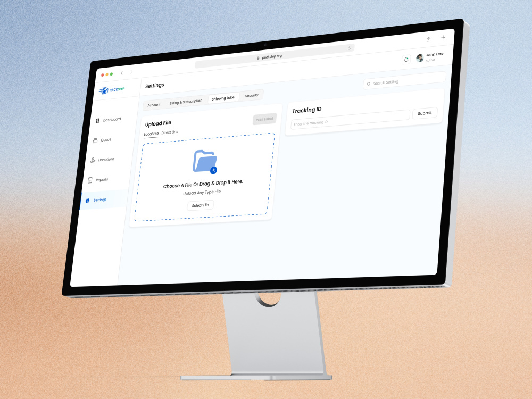This screenshot has width=532, height=399.
Task: Open Dashboard from the sidebar
Action: click(112, 119)
